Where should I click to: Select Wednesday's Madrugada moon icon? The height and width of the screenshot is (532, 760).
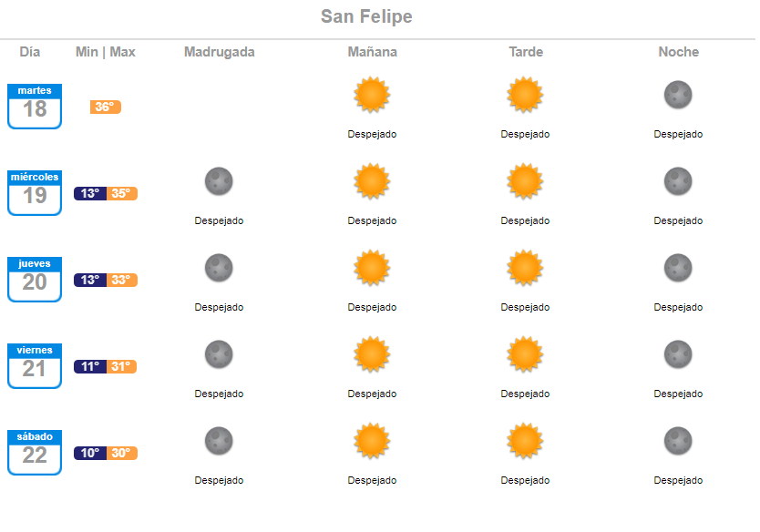point(219,181)
